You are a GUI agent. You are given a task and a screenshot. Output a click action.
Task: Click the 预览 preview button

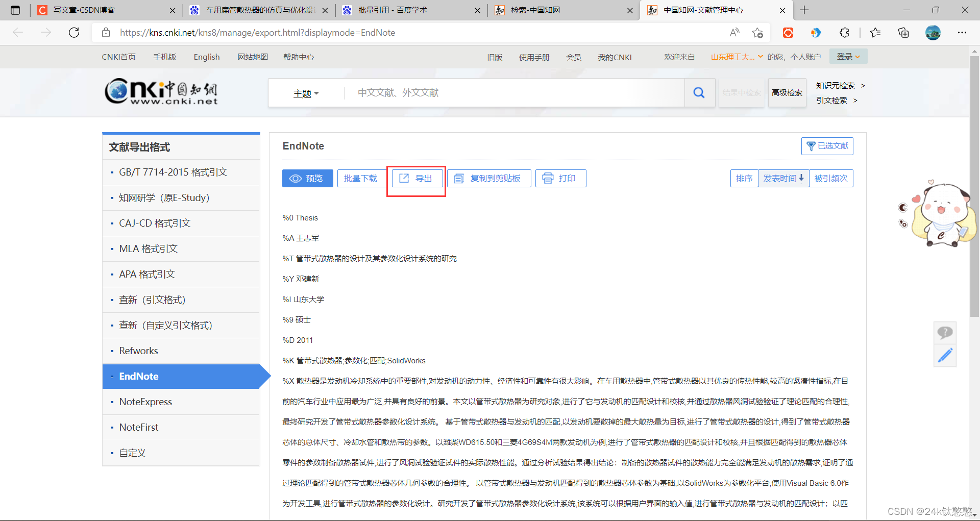(307, 178)
